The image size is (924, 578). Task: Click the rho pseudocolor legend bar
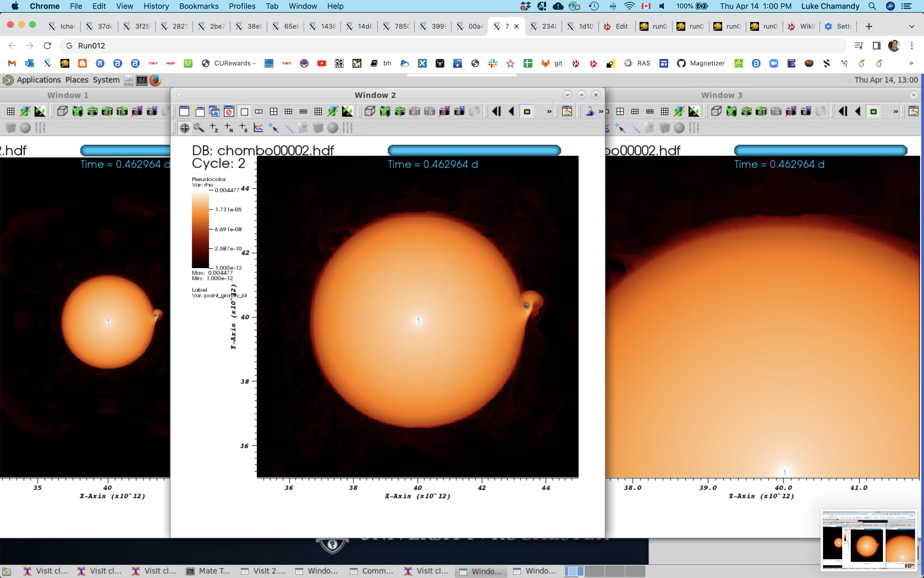point(200,229)
